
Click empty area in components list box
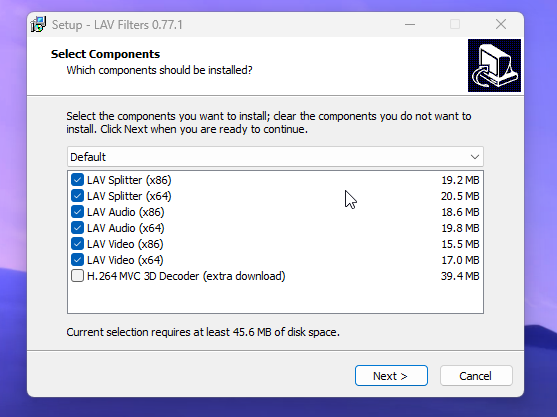pyautogui.click(x=275, y=298)
